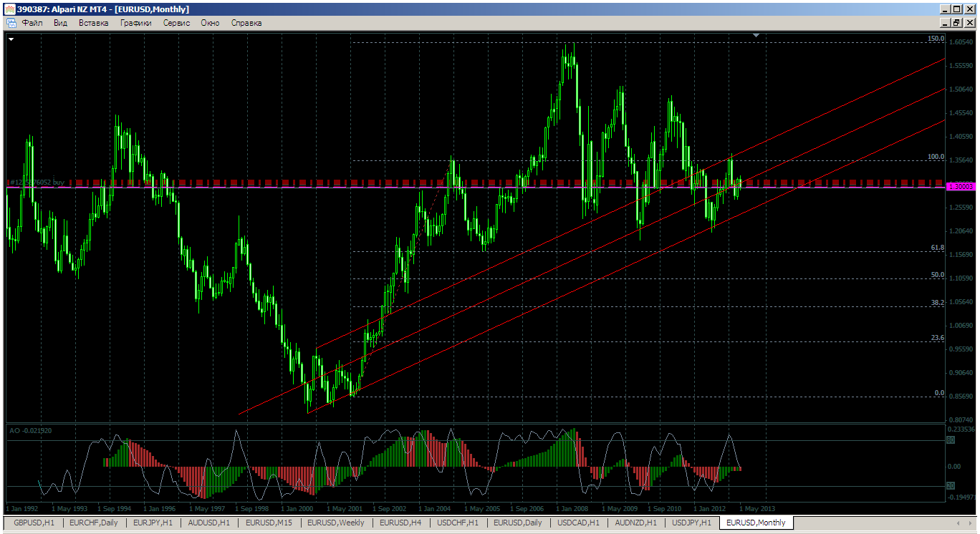
Task: Open the Справка help menu
Action: point(246,23)
